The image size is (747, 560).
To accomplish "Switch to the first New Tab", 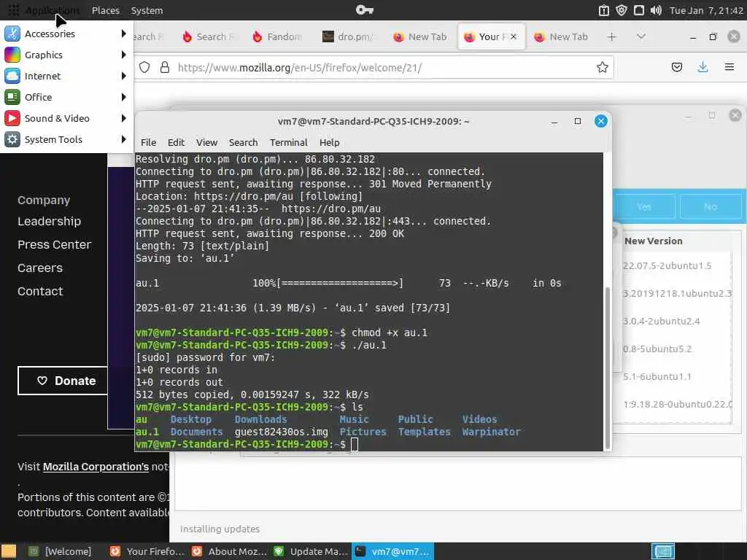I will (419, 36).
